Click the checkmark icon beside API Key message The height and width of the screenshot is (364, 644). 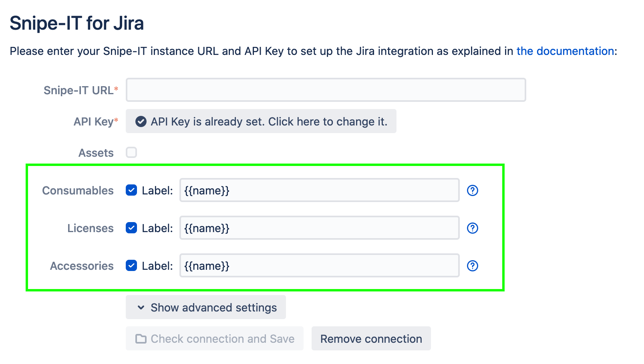point(141,121)
